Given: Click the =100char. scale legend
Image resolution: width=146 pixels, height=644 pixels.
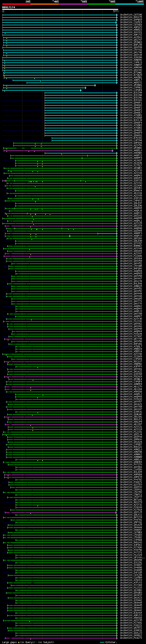Looking at the screenshot, I should [109, 642].
